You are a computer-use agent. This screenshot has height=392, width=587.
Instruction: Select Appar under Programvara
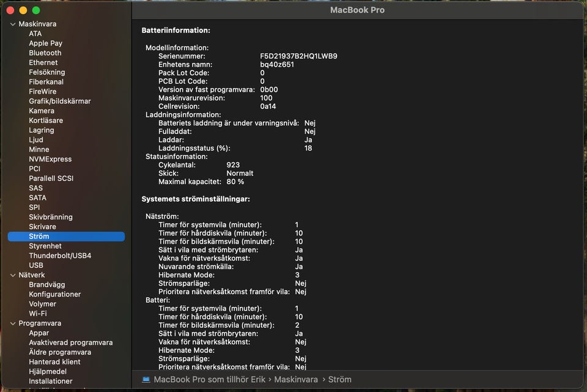click(x=39, y=333)
